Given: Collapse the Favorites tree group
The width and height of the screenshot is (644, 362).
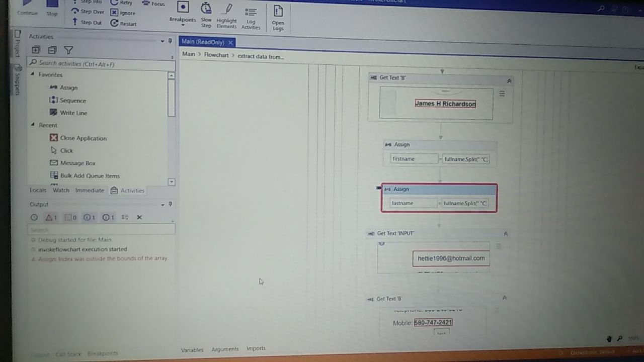Looking at the screenshot, I should pyautogui.click(x=33, y=74).
